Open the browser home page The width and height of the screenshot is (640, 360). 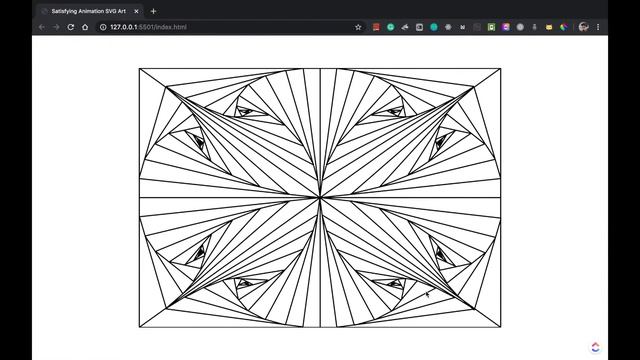(x=85, y=27)
